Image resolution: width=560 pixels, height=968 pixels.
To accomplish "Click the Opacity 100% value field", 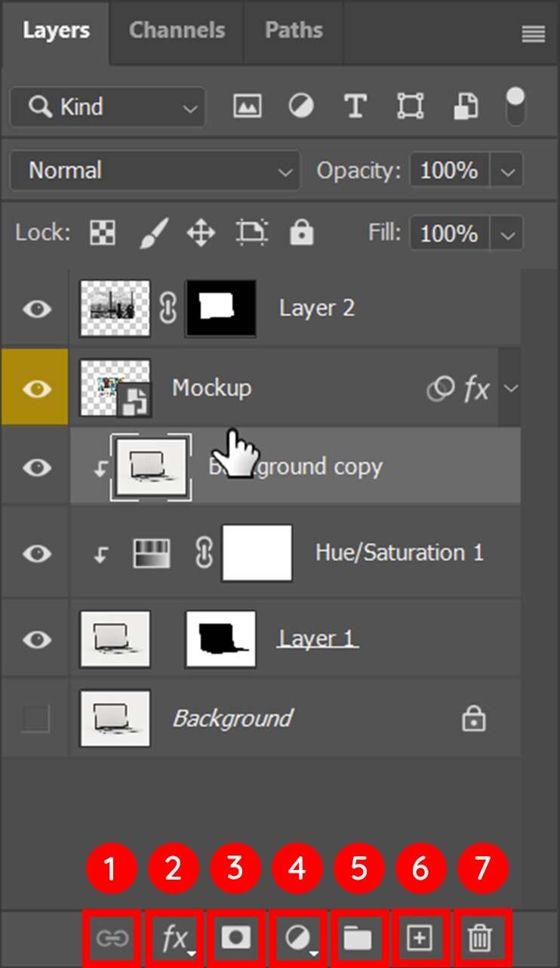I will (x=450, y=171).
